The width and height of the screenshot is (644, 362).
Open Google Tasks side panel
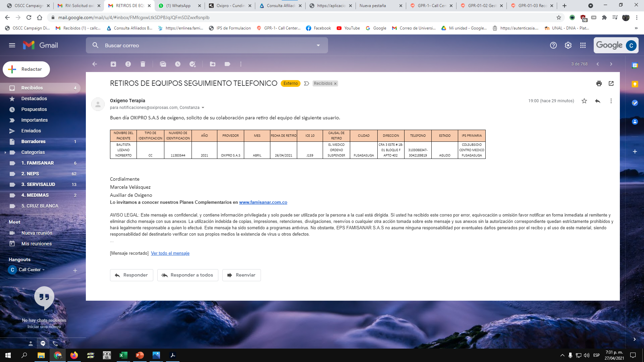(x=635, y=103)
